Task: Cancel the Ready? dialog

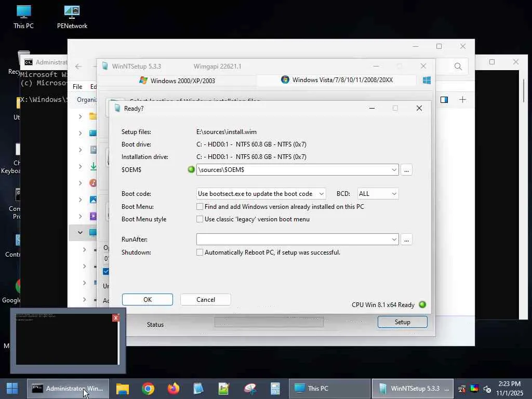Action: click(x=206, y=300)
